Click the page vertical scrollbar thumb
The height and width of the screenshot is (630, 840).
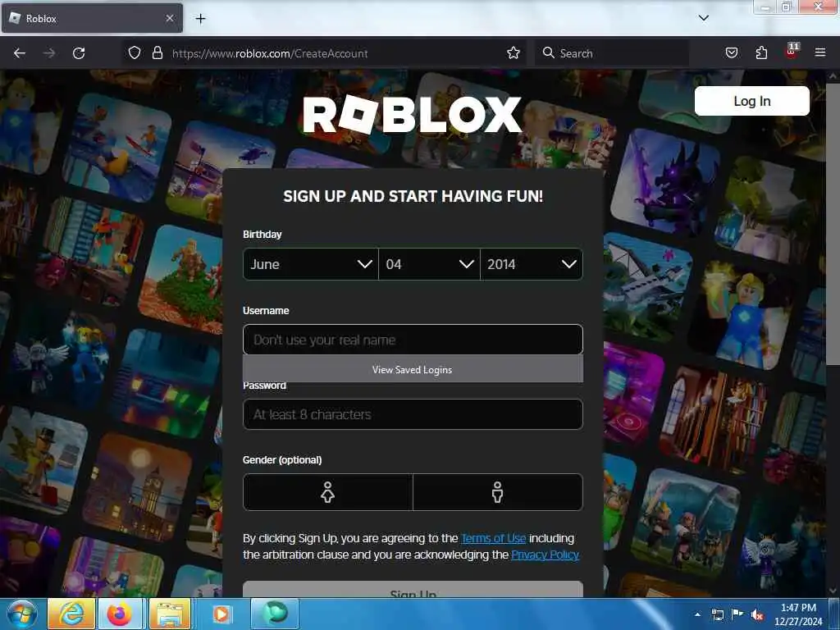[x=832, y=224]
